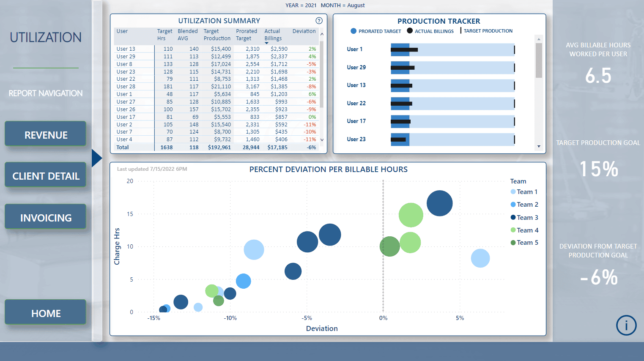Click the light blue bubble past 5%

480,258
